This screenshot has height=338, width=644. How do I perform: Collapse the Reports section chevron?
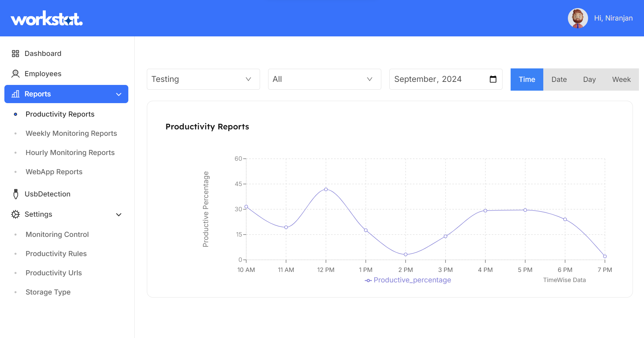point(118,94)
